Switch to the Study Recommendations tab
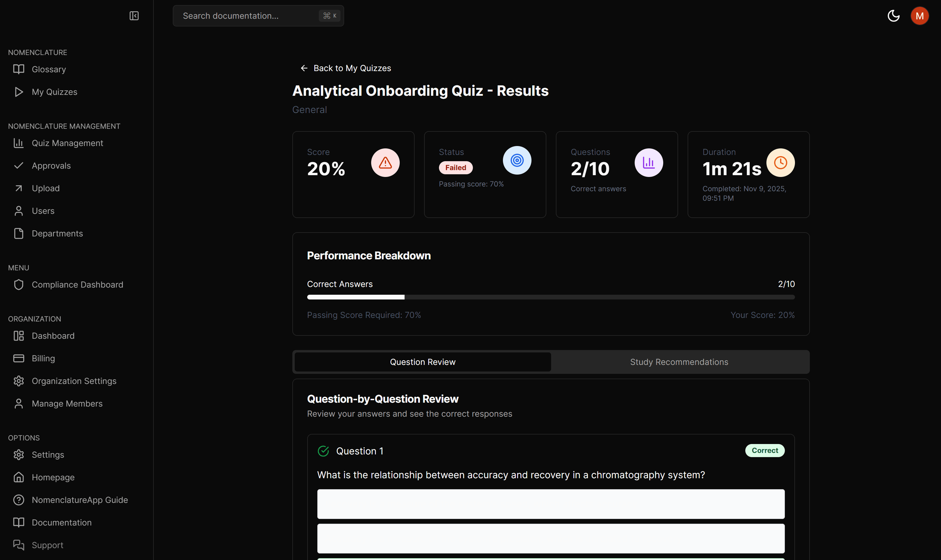The height and width of the screenshot is (560, 941). [679, 362]
